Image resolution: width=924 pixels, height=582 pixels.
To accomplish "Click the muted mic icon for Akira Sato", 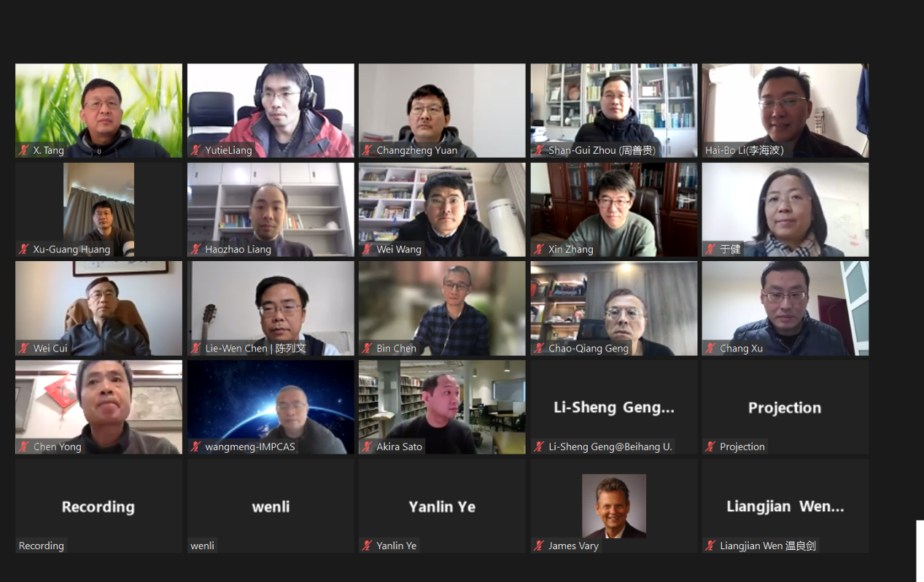I will point(368,446).
